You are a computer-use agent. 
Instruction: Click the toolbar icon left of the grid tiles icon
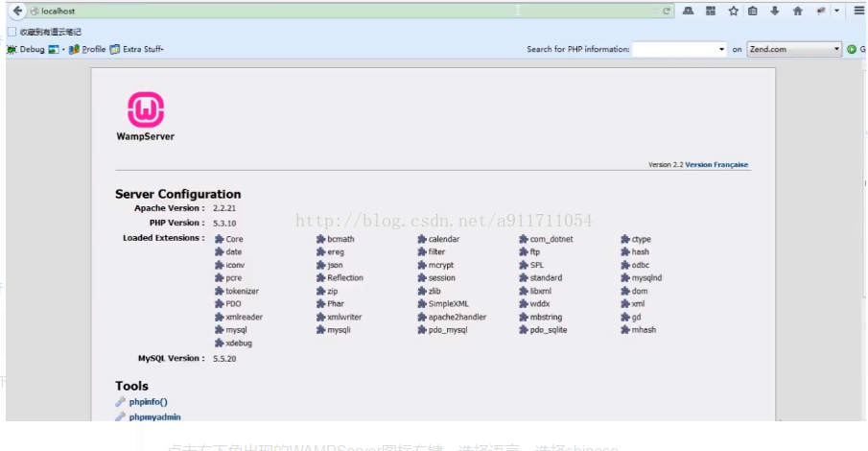pos(688,11)
